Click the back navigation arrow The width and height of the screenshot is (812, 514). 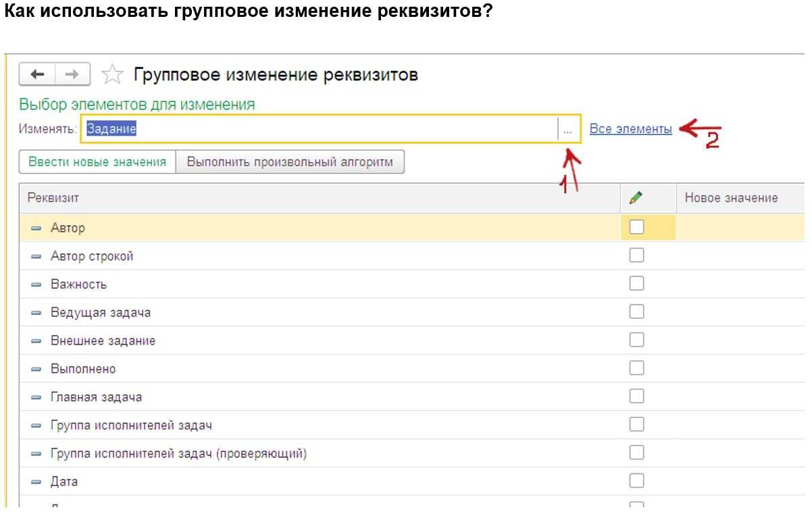38,74
